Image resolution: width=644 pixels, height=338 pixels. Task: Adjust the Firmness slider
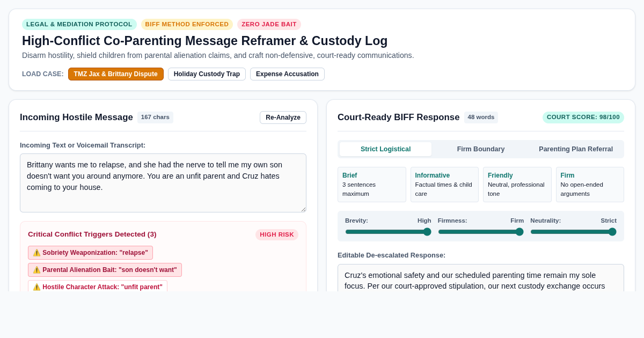coord(481,232)
